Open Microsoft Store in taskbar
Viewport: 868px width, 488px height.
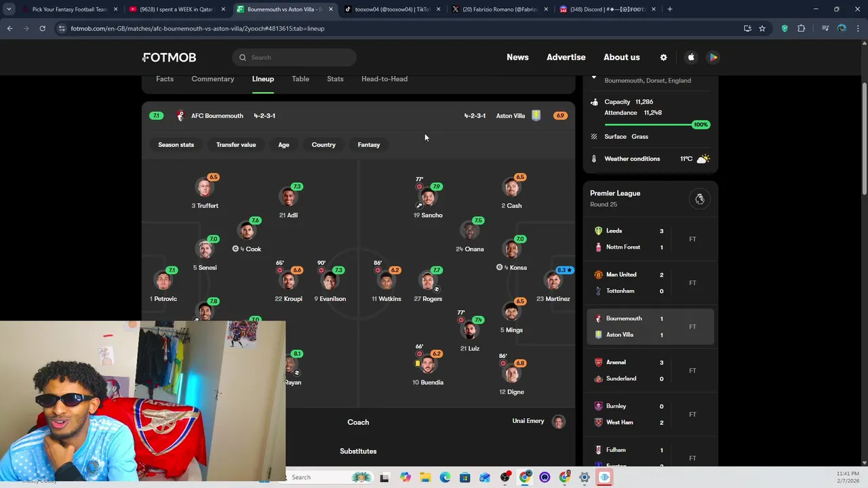click(x=465, y=477)
